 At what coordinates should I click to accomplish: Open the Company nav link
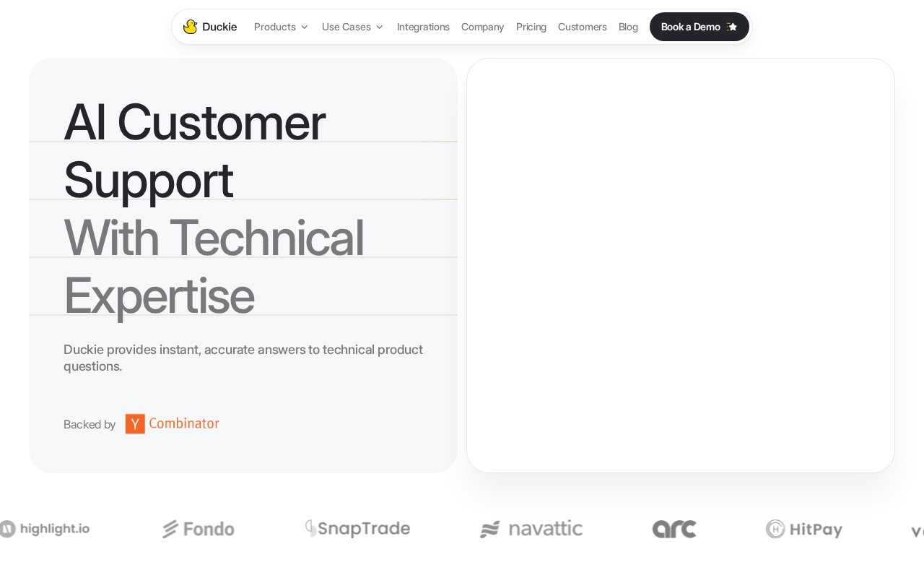[x=482, y=27]
